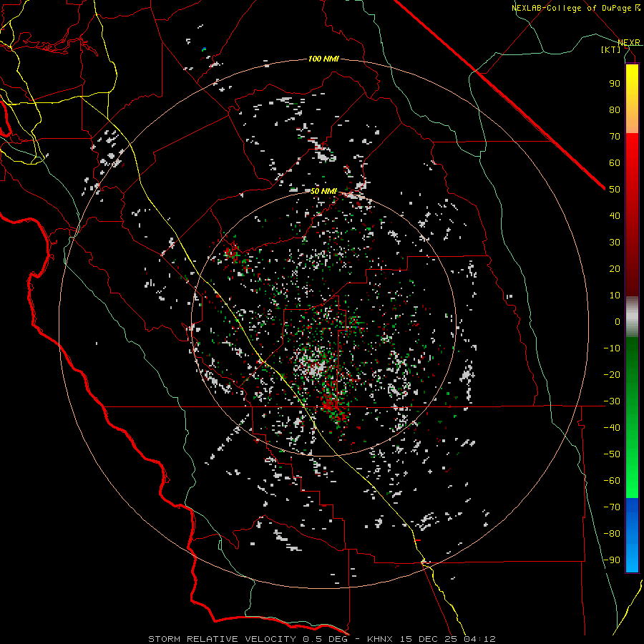Click the -60 value on the velocity scale
The height and width of the screenshot is (644, 644).
click(x=612, y=481)
